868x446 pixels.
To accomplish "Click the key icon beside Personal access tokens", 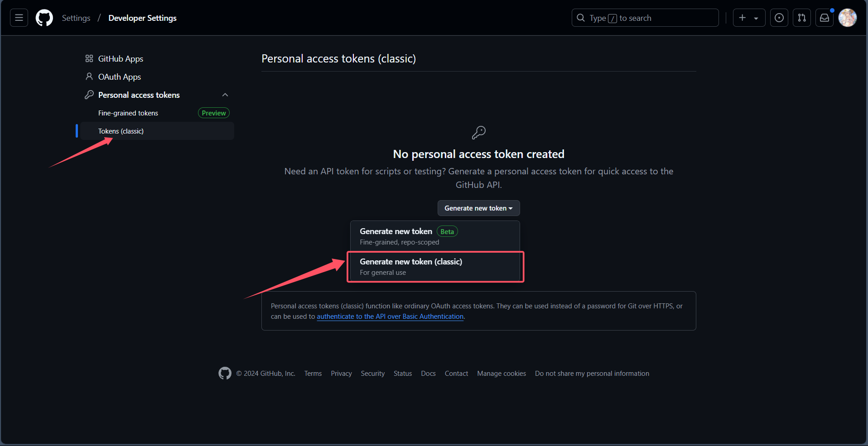I will (x=89, y=95).
